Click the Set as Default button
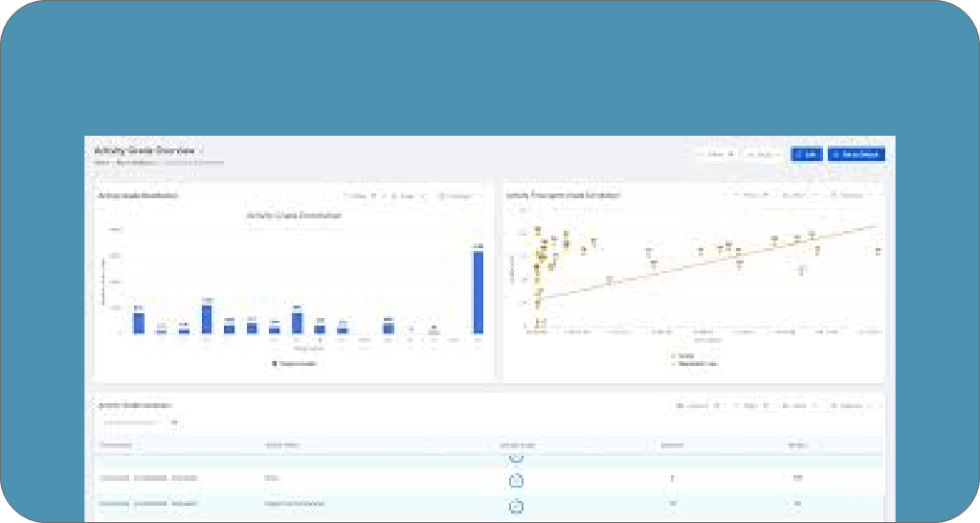The width and height of the screenshot is (980, 523). pyautogui.click(x=856, y=153)
